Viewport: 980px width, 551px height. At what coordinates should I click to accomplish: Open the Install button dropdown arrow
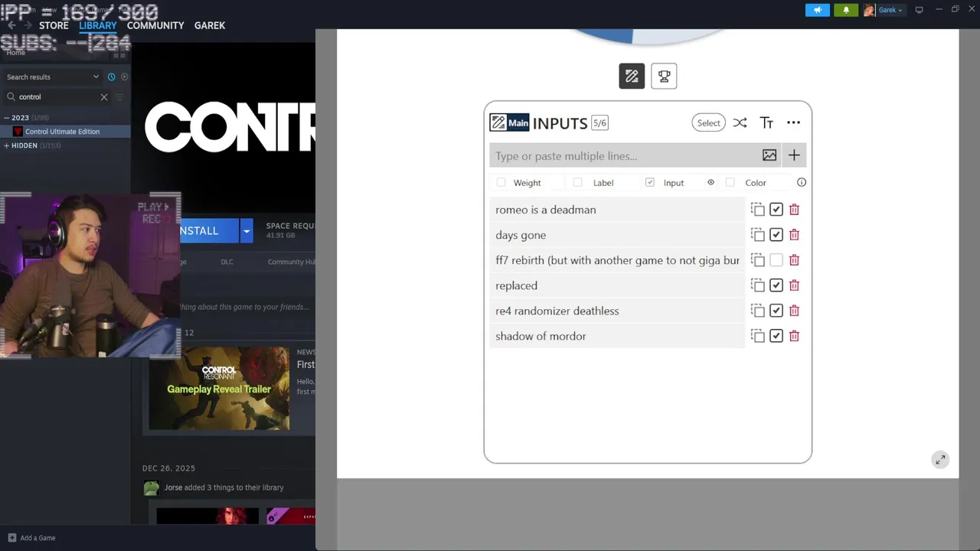pos(247,230)
